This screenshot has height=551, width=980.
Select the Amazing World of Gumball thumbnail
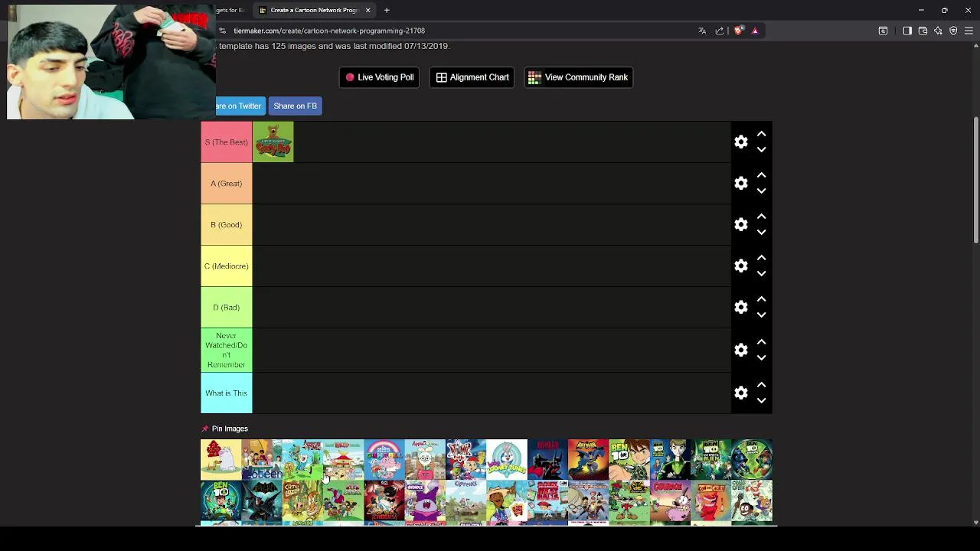click(384, 459)
